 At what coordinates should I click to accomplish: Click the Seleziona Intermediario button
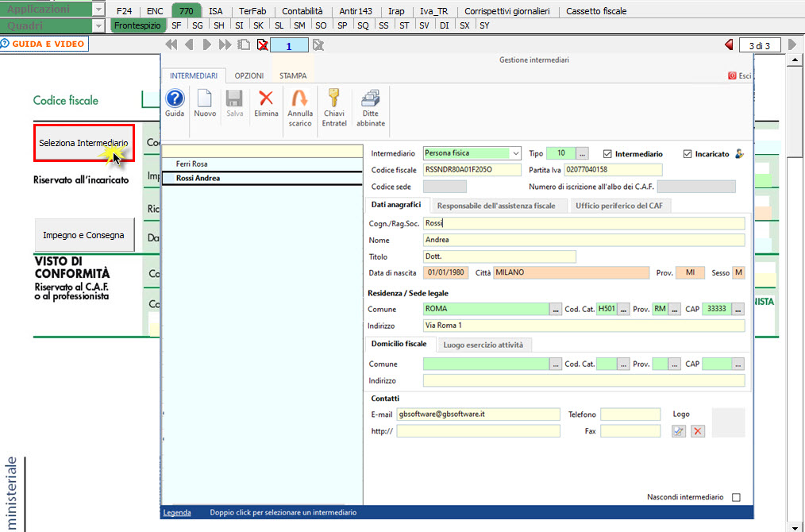click(x=83, y=143)
